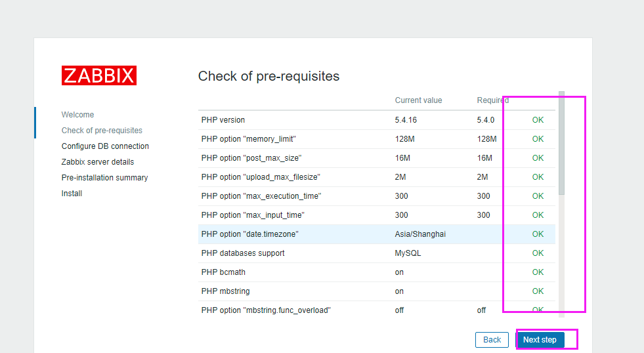The height and width of the screenshot is (353, 644).
Task: Click the Install step in sidebar
Action: click(x=72, y=194)
